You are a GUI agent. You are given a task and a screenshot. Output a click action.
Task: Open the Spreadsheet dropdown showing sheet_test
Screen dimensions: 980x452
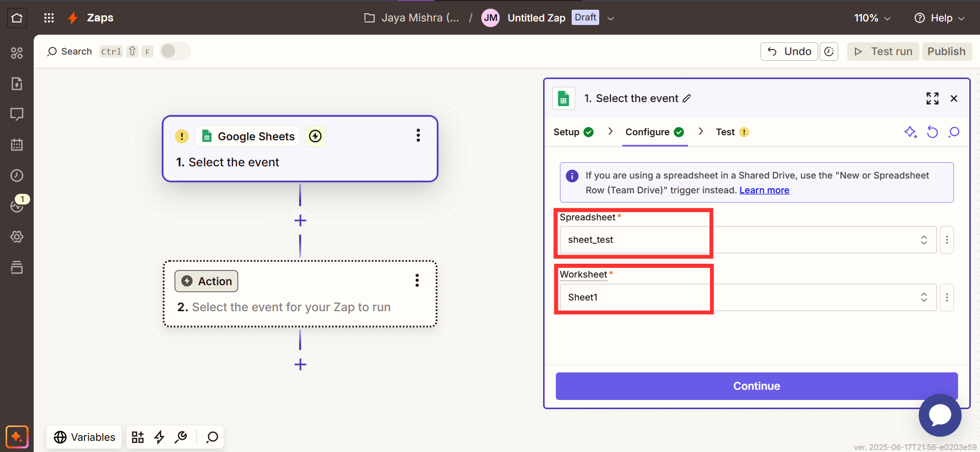click(748, 240)
